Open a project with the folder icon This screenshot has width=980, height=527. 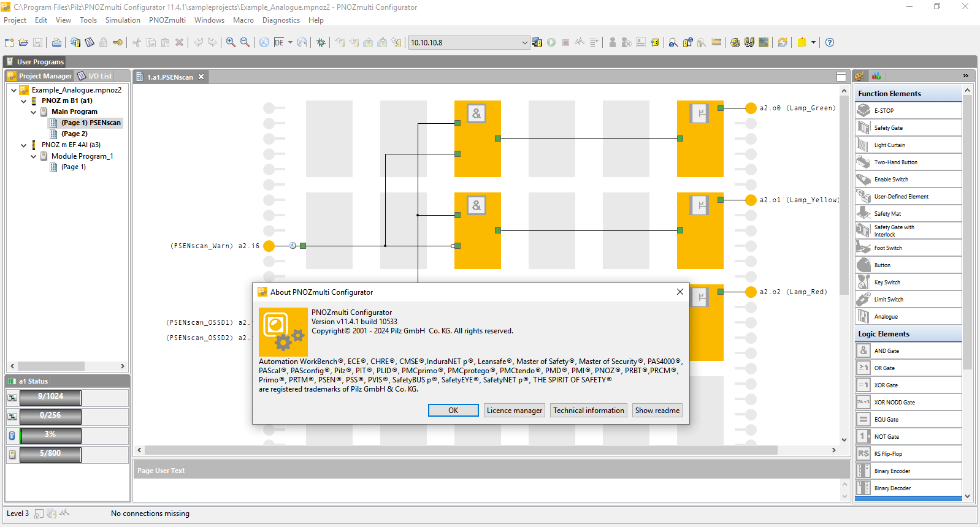pos(23,42)
